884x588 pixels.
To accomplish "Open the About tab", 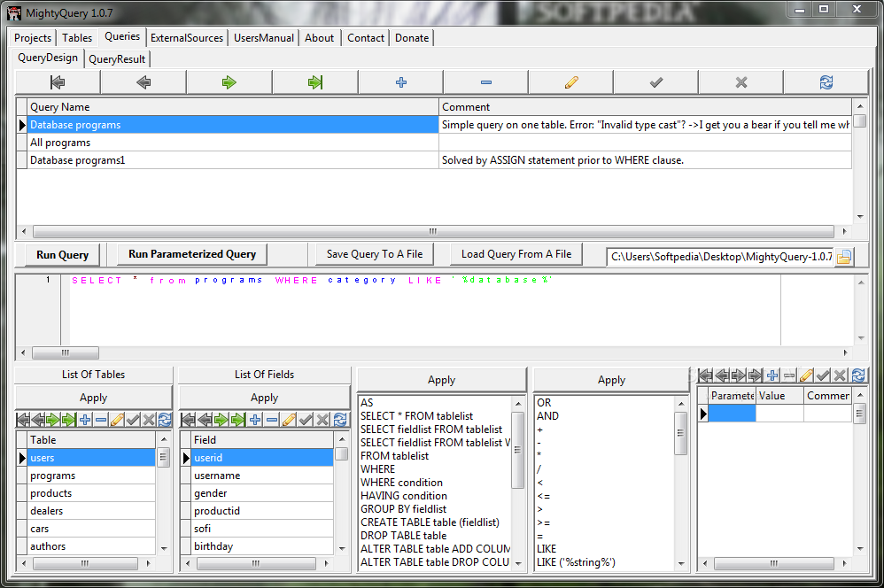I will point(319,38).
